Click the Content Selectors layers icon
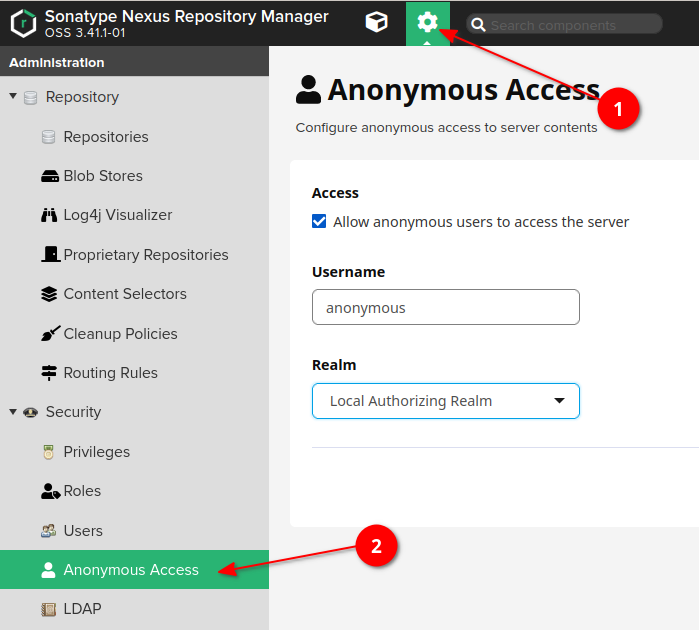699x630 pixels. click(x=49, y=294)
